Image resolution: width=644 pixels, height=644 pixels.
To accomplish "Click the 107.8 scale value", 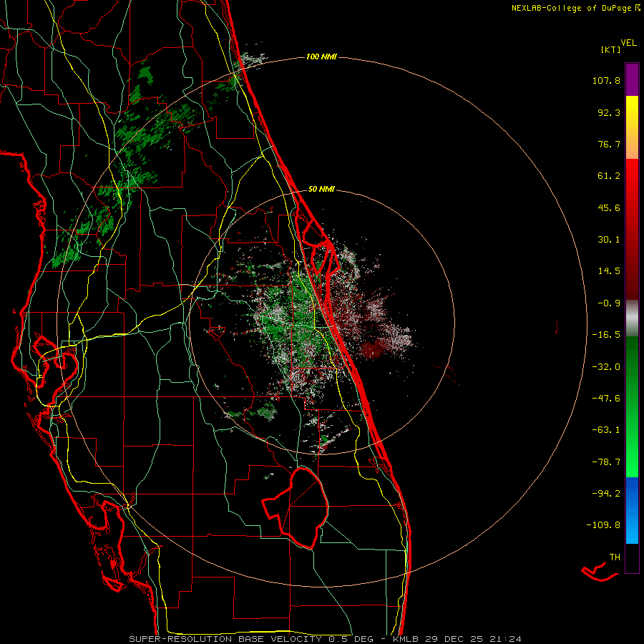I will click(606, 80).
